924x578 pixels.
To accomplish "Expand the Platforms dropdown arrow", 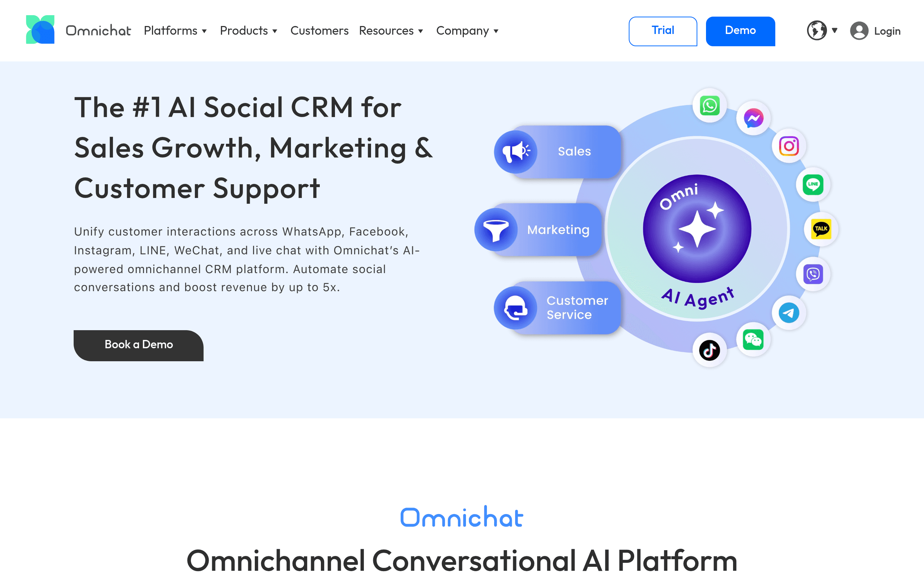I will [x=204, y=31].
